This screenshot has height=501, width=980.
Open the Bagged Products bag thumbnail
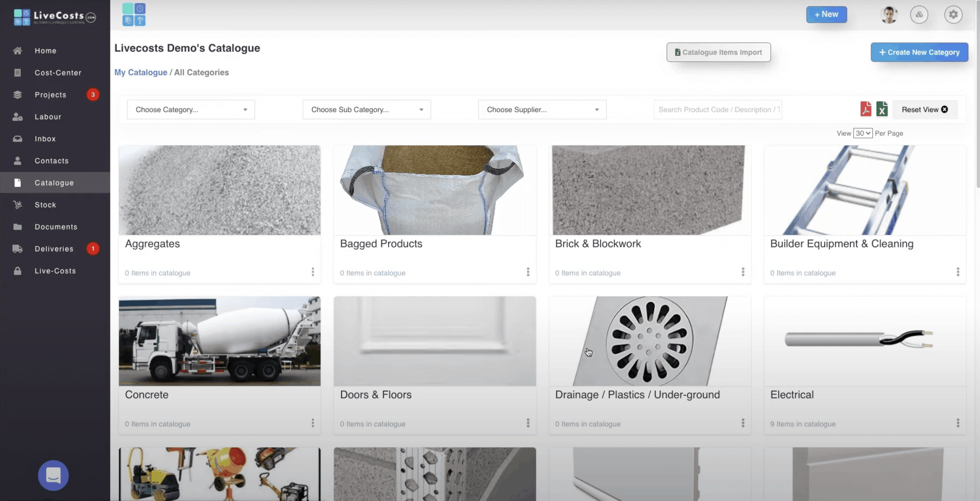pos(435,190)
